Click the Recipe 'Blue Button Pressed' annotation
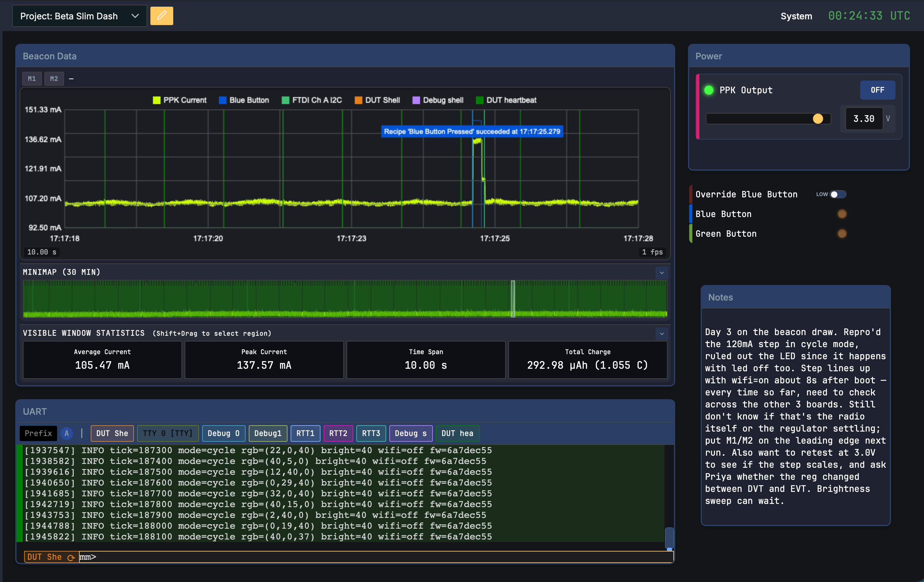Image resolution: width=924 pixels, height=582 pixels. tap(472, 131)
